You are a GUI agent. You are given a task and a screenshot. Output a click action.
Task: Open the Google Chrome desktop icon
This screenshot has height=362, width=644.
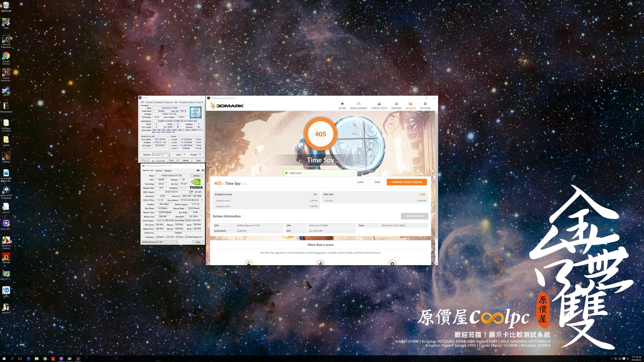(x=6, y=58)
